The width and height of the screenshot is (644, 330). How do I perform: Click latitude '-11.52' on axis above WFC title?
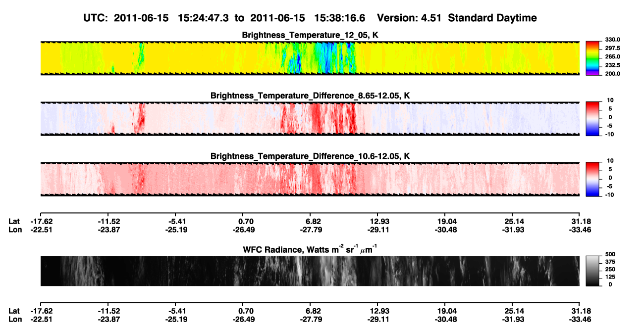[x=108, y=221]
